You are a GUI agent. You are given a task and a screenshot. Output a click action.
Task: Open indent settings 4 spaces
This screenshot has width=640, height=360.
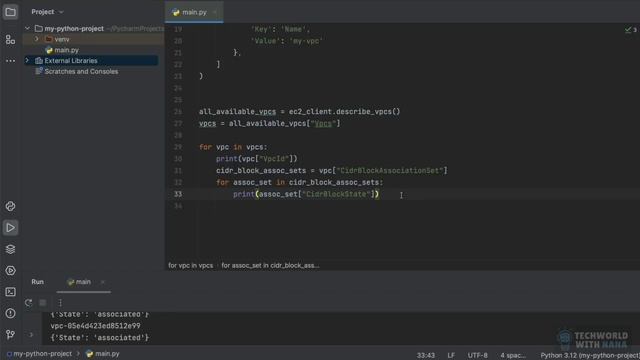click(513, 355)
